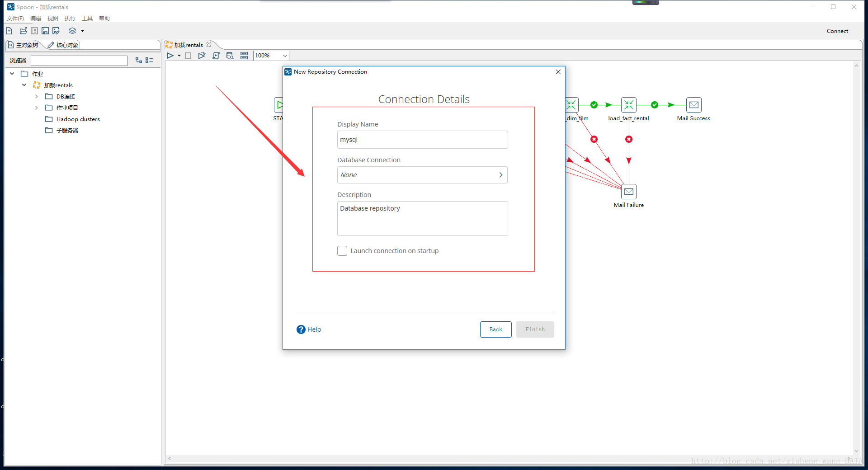868x470 pixels.
Task: Click the Explore database icon
Action: click(230, 56)
